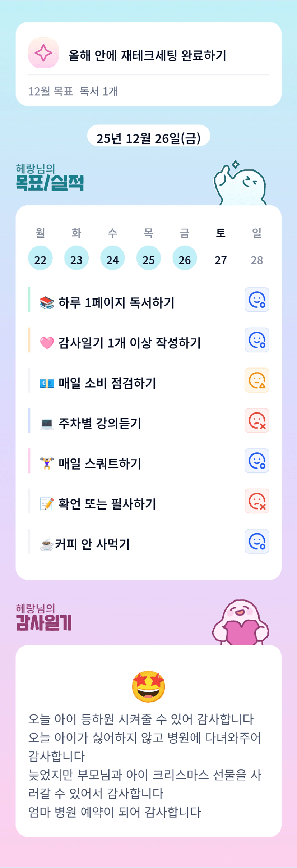
Task: Choose day 24 in the week row
Action: pyautogui.click(x=112, y=259)
